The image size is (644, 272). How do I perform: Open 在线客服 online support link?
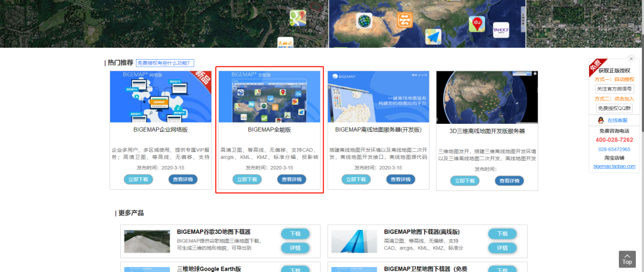618,120
